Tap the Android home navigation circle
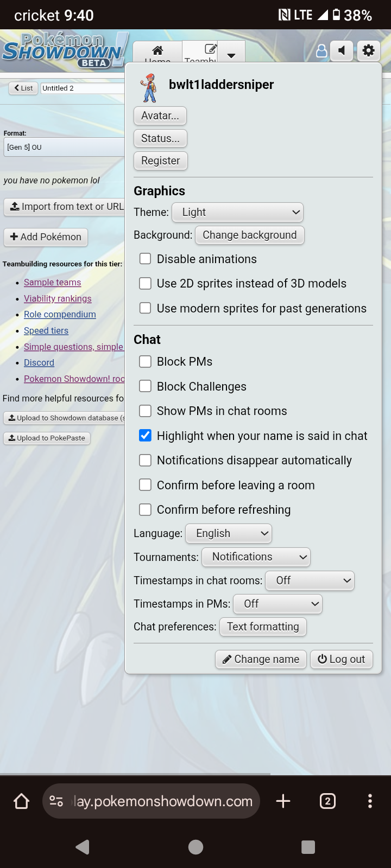This screenshot has height=868, width=391. 195,847
